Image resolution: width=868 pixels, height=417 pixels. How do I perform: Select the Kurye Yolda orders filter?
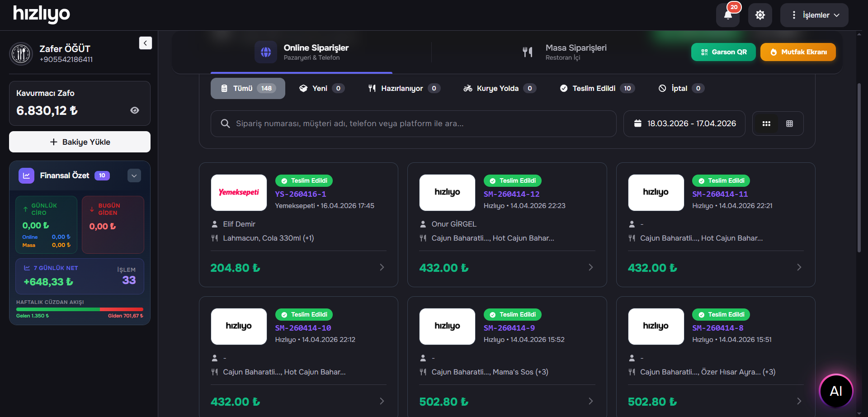coord(500,88)
